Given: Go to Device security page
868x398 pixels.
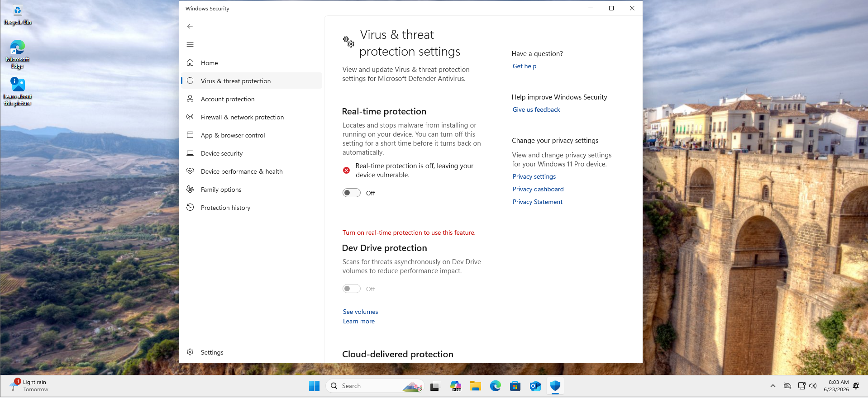Looking at the screenshot, I should pos(252,153).
